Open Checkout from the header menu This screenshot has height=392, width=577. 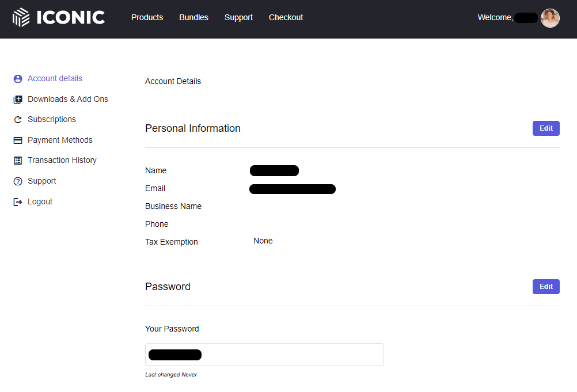pyautogui.click(x=286, y=17)
